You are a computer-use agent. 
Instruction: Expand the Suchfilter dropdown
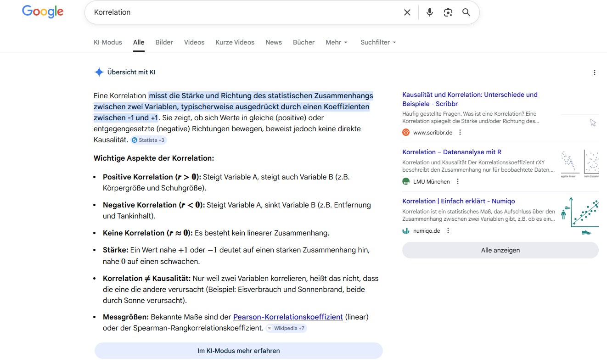click(378, 42)
